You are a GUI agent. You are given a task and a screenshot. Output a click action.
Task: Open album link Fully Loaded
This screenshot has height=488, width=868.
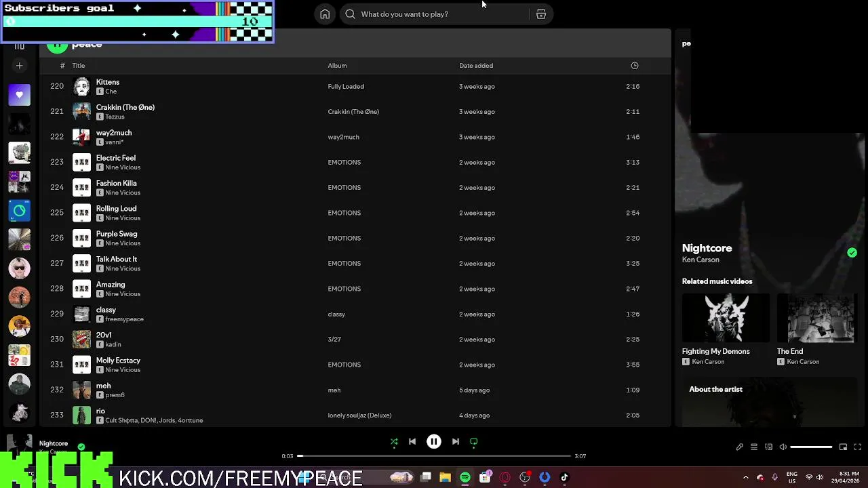(x=346, y=87)
